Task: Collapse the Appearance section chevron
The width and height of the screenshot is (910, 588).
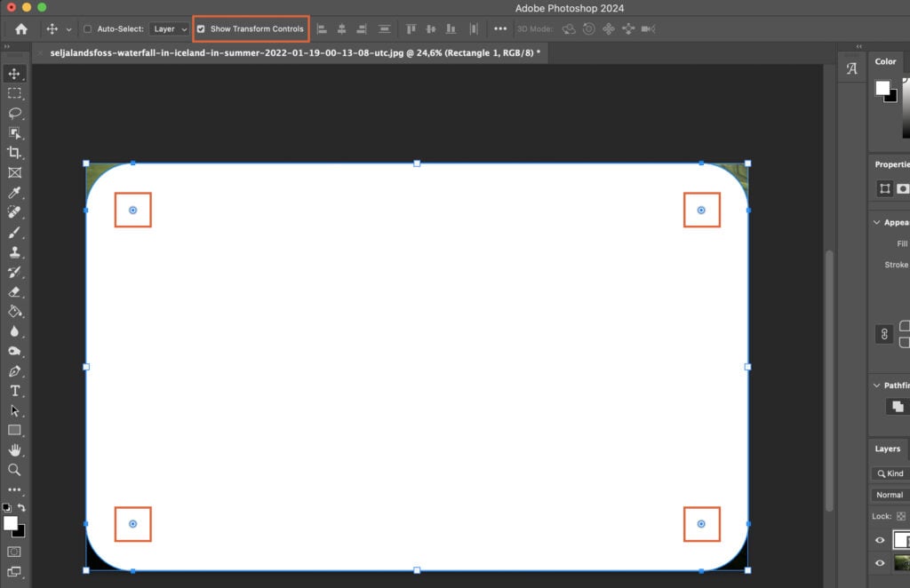Action: [x=877, y=222]
